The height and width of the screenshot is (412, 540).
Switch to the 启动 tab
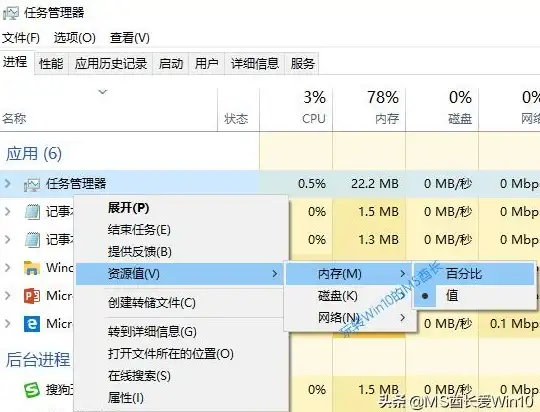pos(171,64)
